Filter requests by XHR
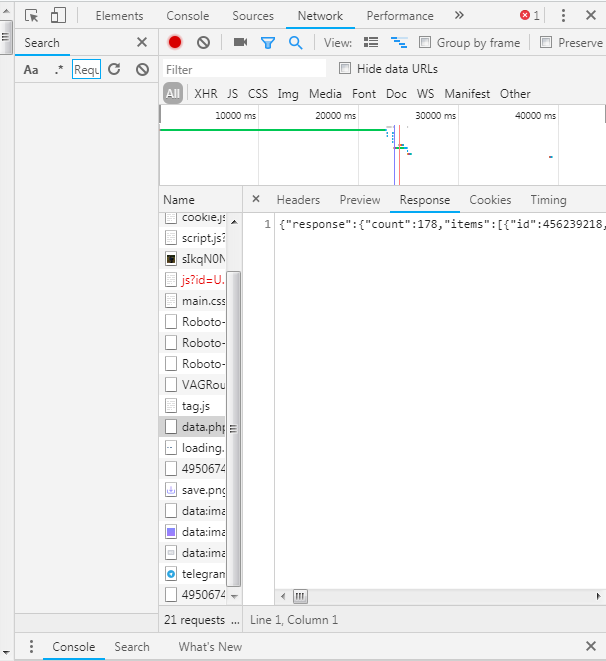The width and height of the screenshot is (606, 661). 206,94
